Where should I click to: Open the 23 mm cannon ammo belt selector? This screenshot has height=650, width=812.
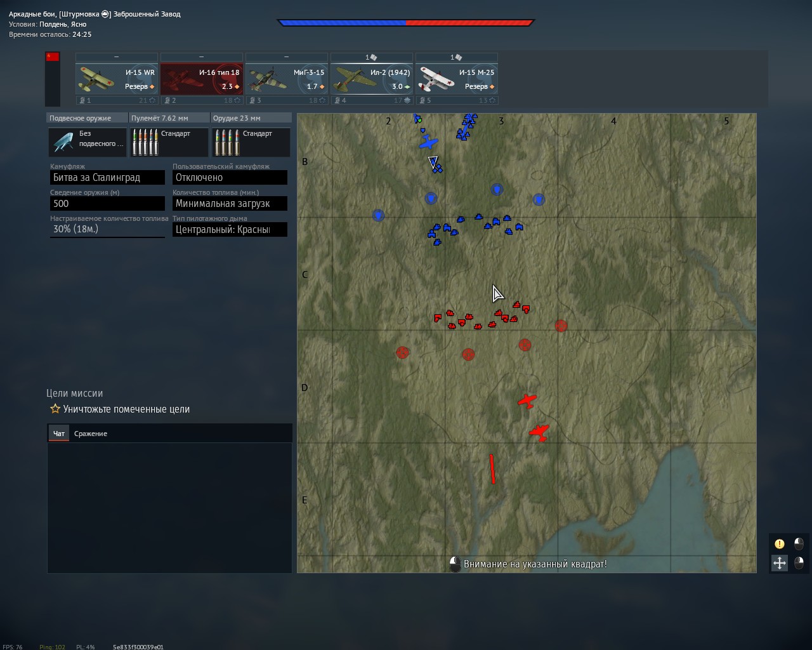tap(251, 142)
